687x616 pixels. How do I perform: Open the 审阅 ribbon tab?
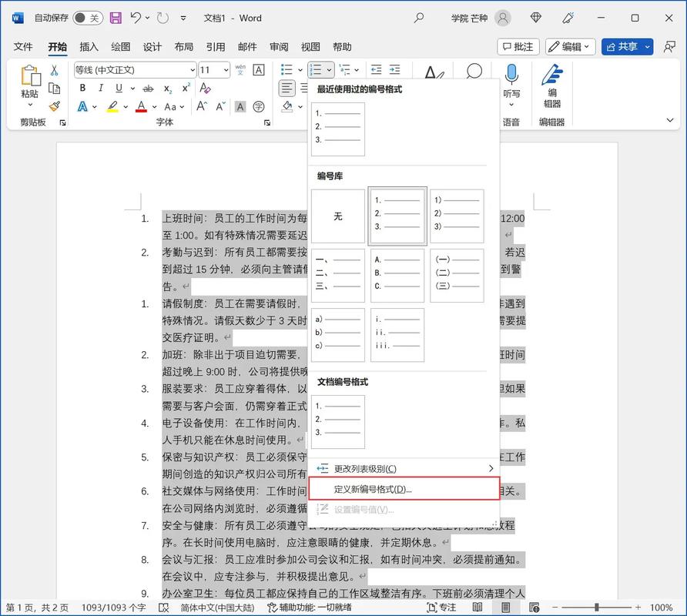click(279, 47)
